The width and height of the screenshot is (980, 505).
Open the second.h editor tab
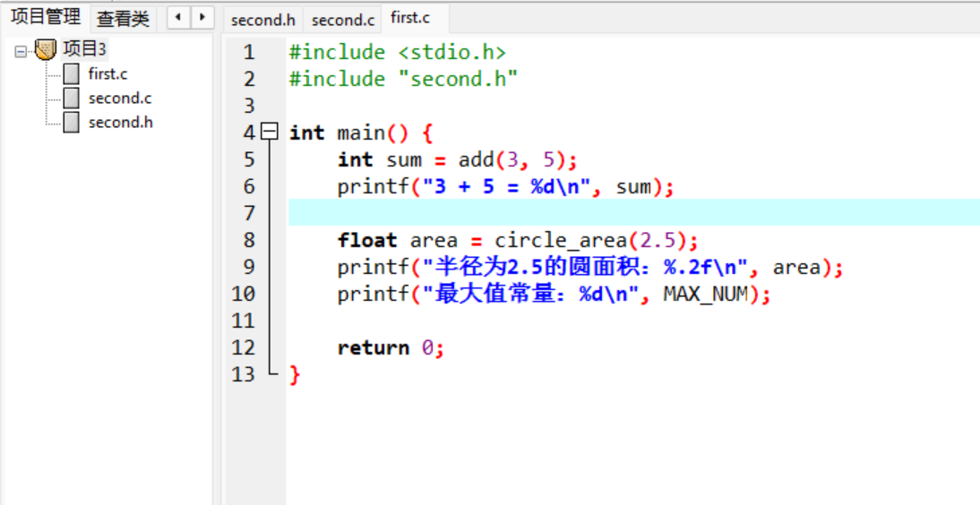pyautogui.click(x=263, y=20)
